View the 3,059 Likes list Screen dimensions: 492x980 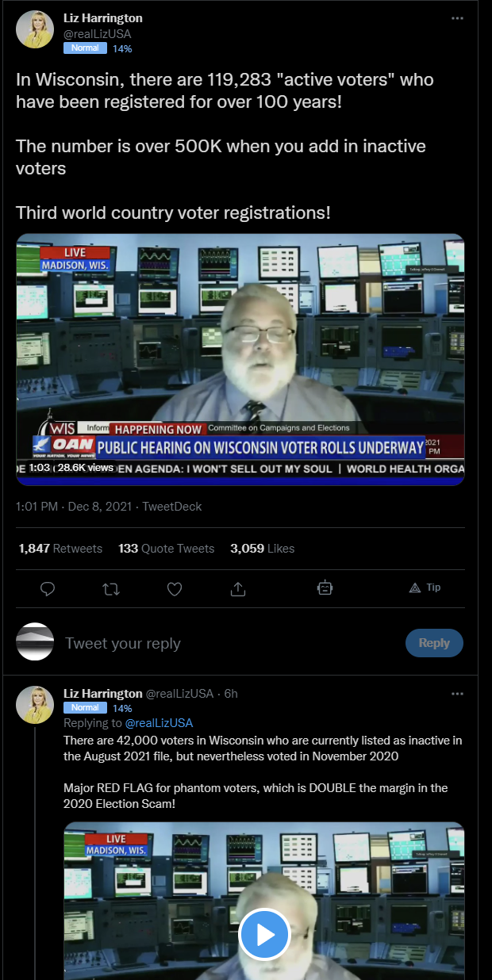click(x=263, y=548)
